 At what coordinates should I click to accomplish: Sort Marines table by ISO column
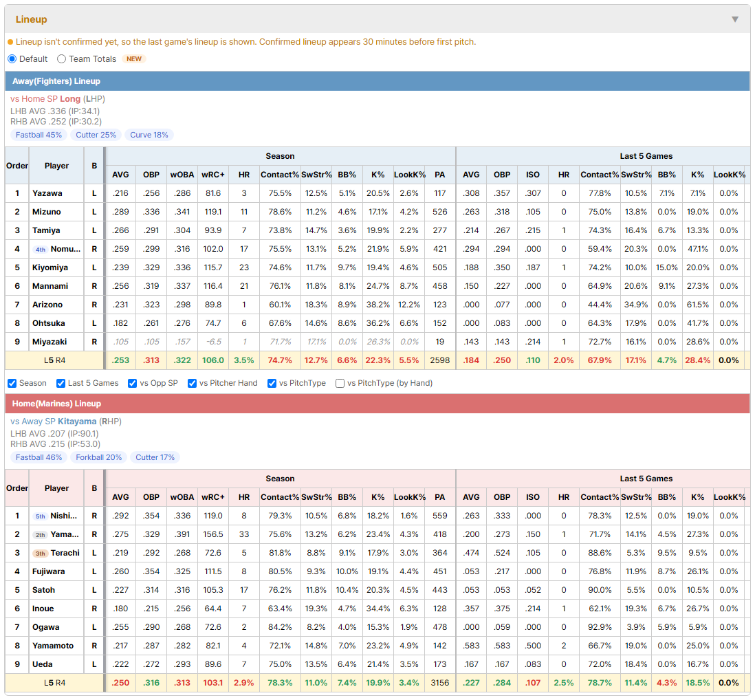[532, 497]
